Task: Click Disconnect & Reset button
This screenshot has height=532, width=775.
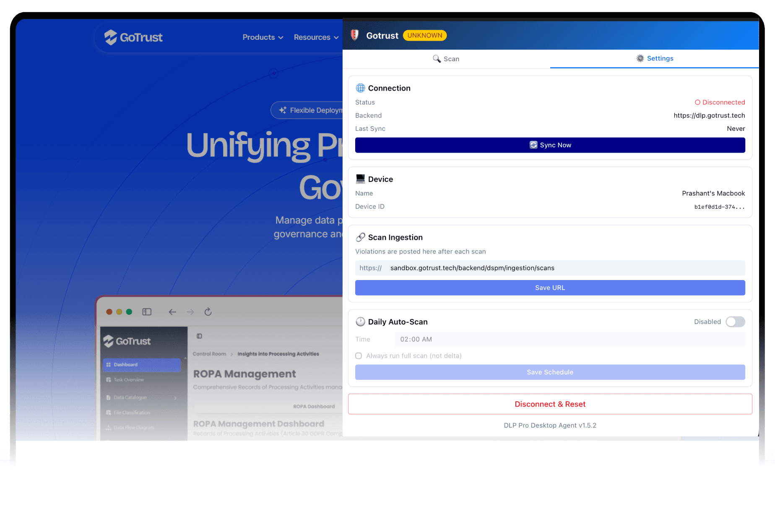Action: (x=550, y=404)
